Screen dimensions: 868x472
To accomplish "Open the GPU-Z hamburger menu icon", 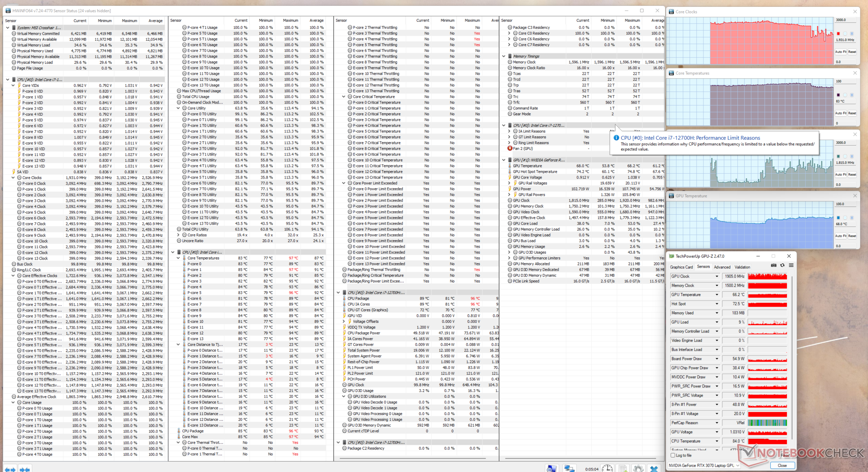I will point(791,265).
